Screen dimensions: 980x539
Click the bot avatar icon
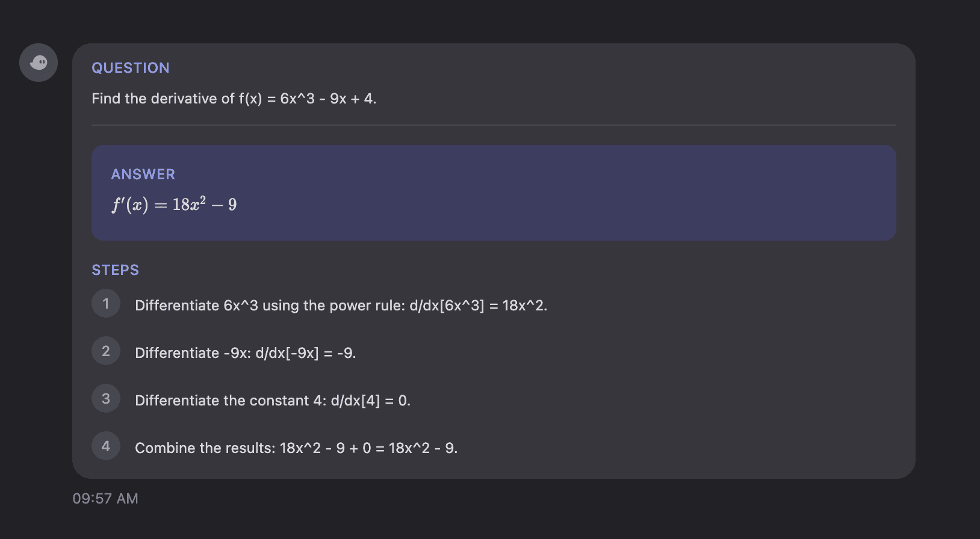[39, 63]
